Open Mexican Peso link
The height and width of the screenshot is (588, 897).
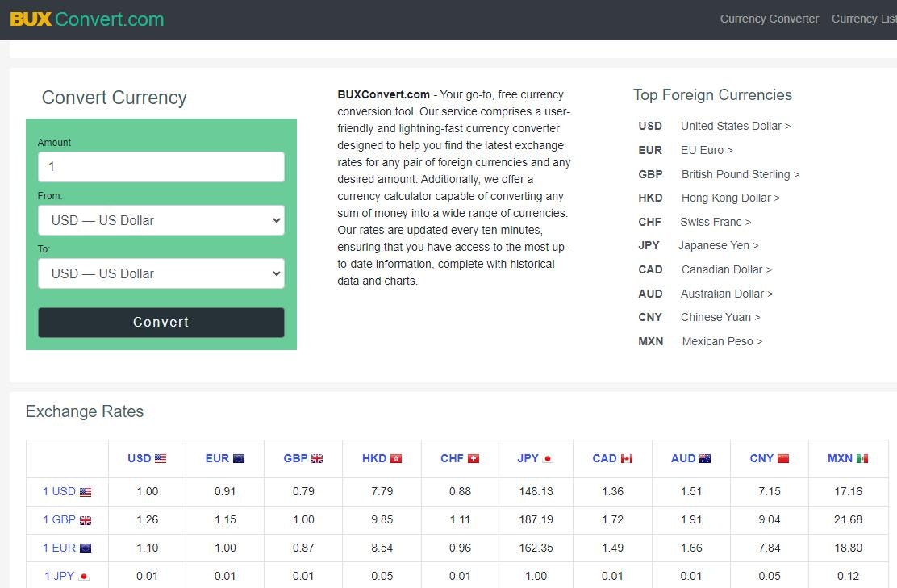tap(722, 341)
